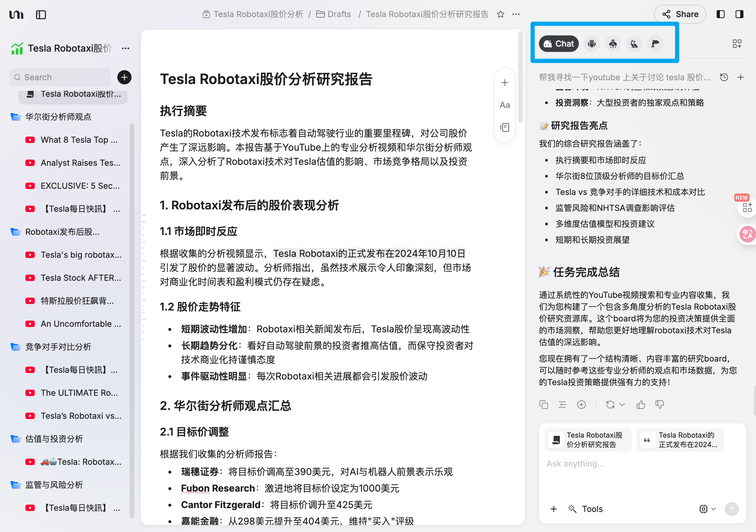Click the Share button

[680, 14]
